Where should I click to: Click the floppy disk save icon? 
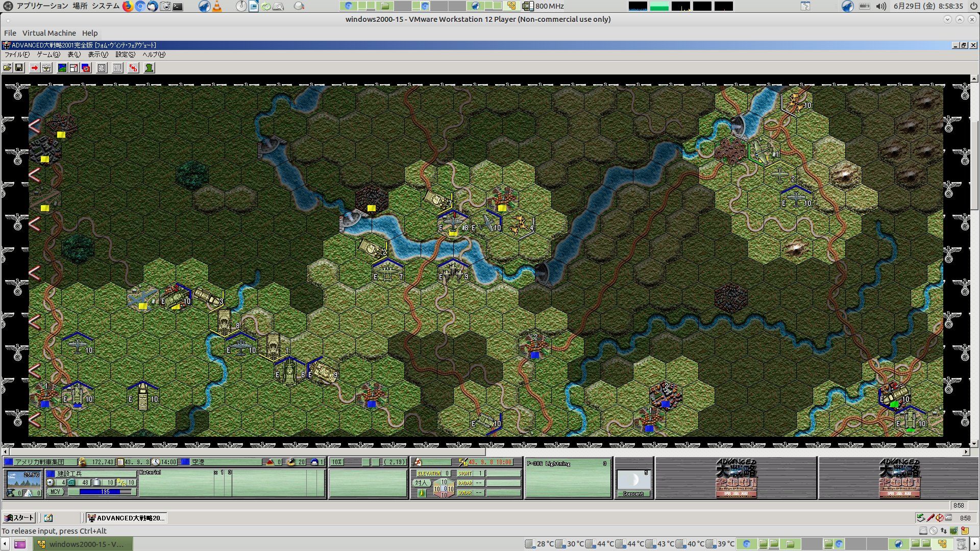19,68
